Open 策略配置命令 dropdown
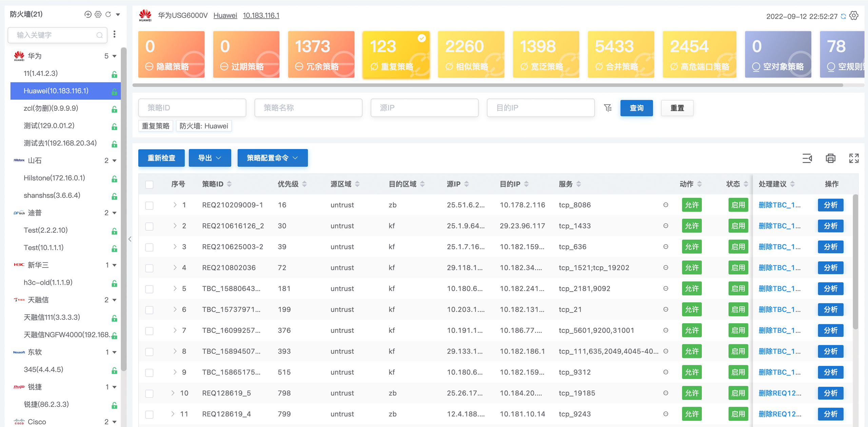The height and width of the screenshot is (427, 868). [x=273, y=158]
